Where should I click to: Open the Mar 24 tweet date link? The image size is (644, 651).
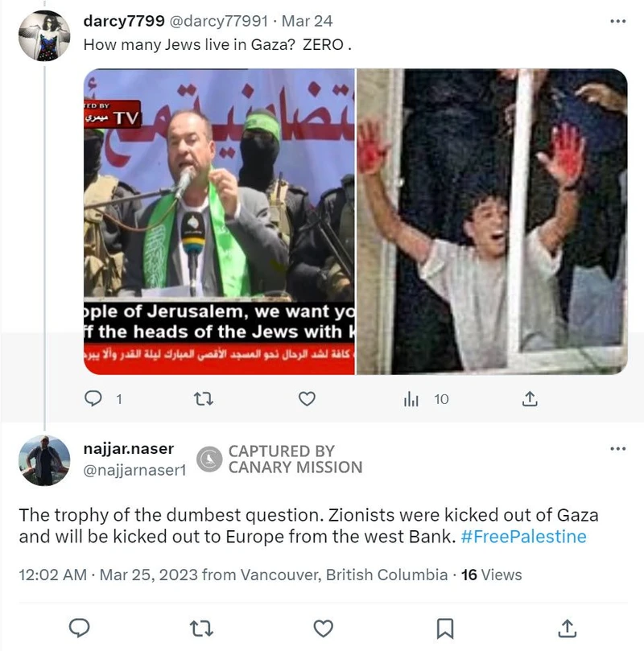point(308,21)
